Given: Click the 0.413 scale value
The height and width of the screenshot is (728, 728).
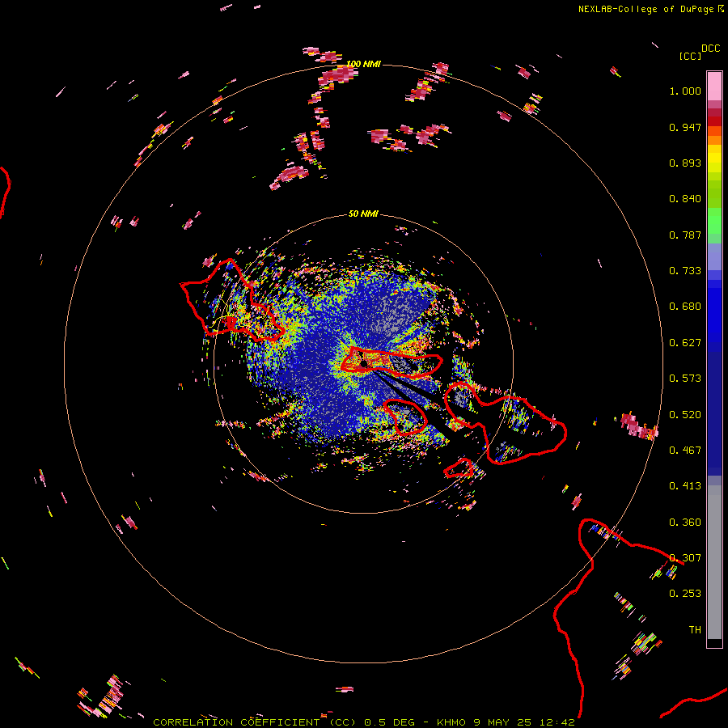Looking at the screenshot, I should (x=685, y=486).
